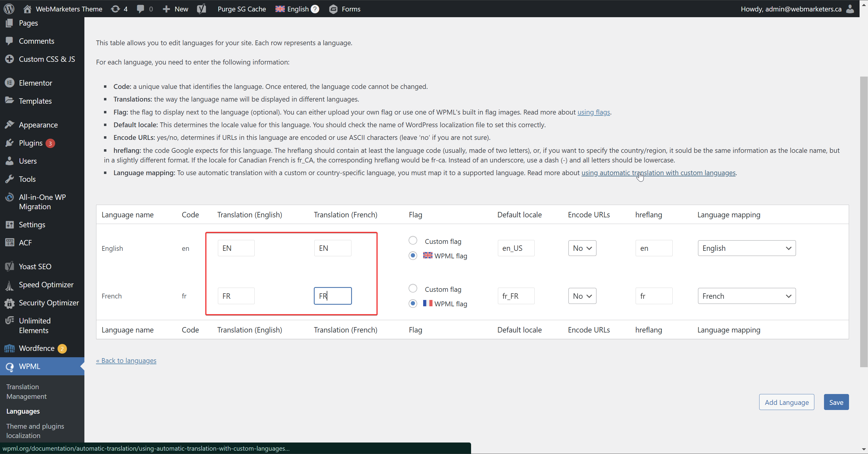The height and width of the screenshot is (454, 868).
Task: Select Custom flag for English
Action: (x=413, y=241)
